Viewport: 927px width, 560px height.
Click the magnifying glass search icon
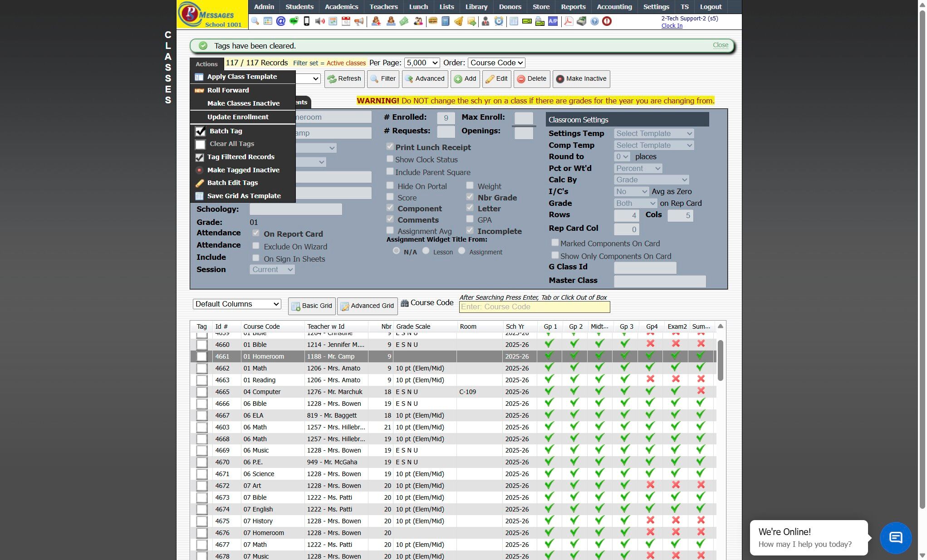[x=255, y=21]
